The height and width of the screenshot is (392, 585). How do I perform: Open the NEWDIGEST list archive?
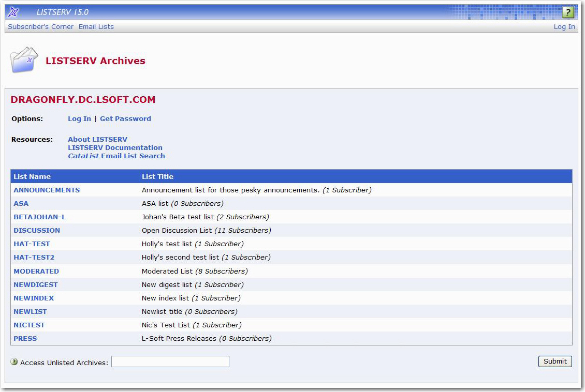35,284
